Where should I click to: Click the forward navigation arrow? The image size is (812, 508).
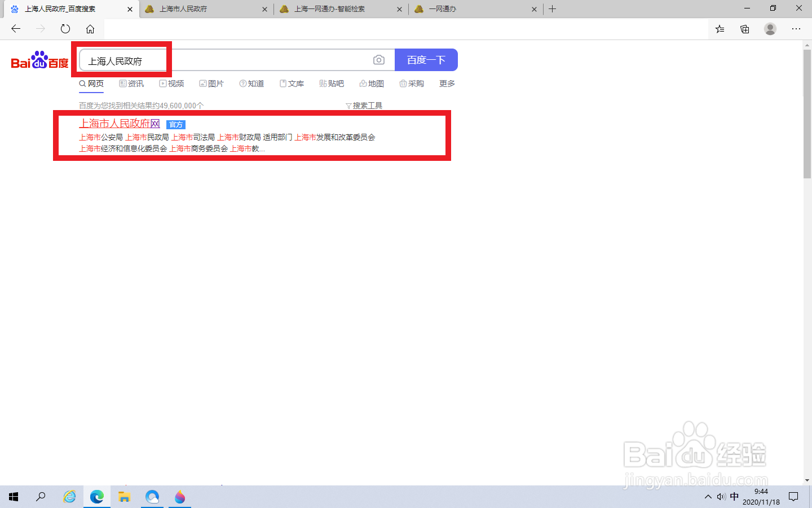coord(41,29)
